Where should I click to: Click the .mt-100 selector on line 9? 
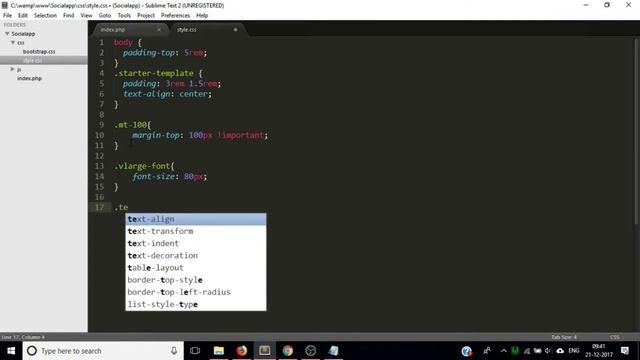pos(131,125)
